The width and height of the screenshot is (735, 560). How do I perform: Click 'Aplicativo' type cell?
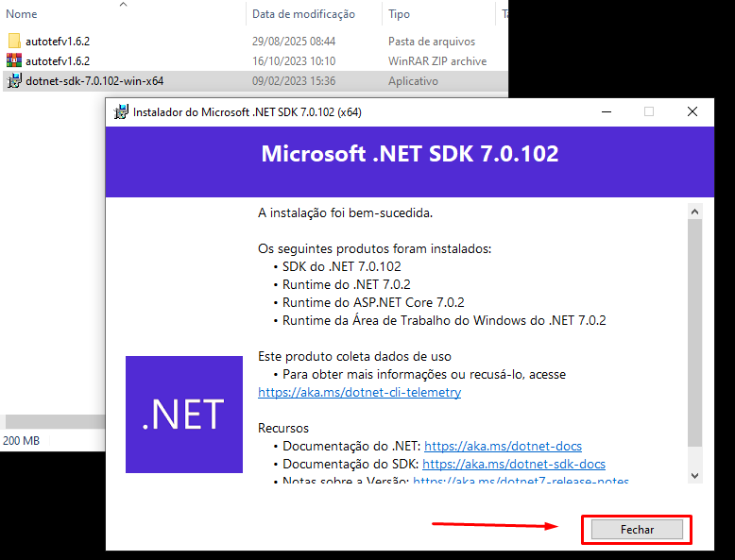413,81
